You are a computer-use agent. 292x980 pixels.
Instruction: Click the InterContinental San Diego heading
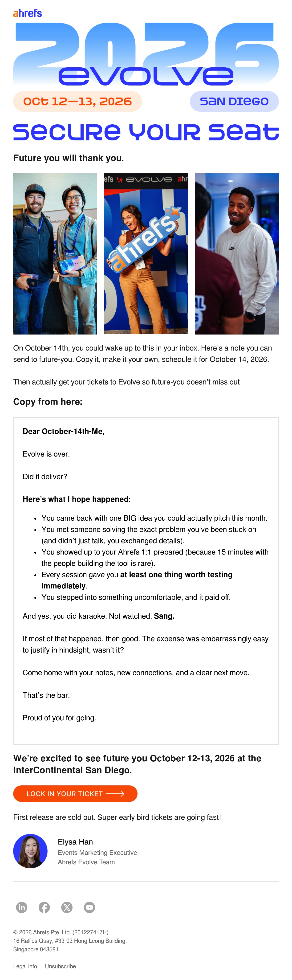pos(137,764)
